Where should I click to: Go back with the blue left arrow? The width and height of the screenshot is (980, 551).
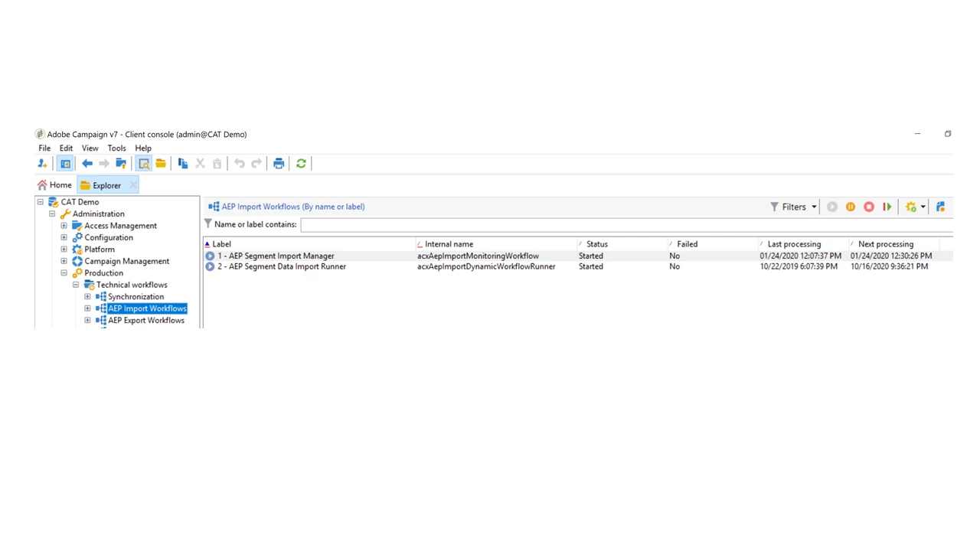[87, 164]
